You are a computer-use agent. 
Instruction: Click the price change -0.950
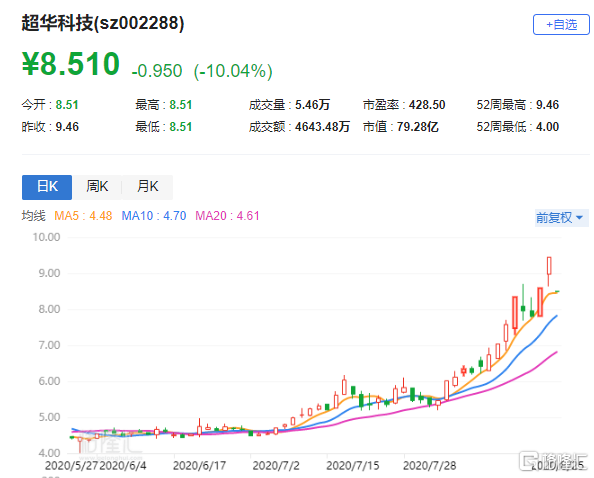[157, 71]
